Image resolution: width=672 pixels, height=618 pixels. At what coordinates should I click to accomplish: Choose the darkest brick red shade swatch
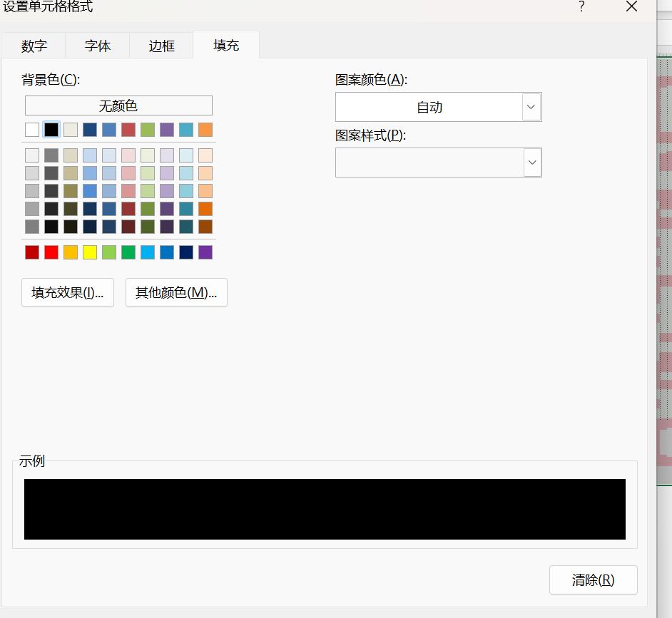(128, 227)
